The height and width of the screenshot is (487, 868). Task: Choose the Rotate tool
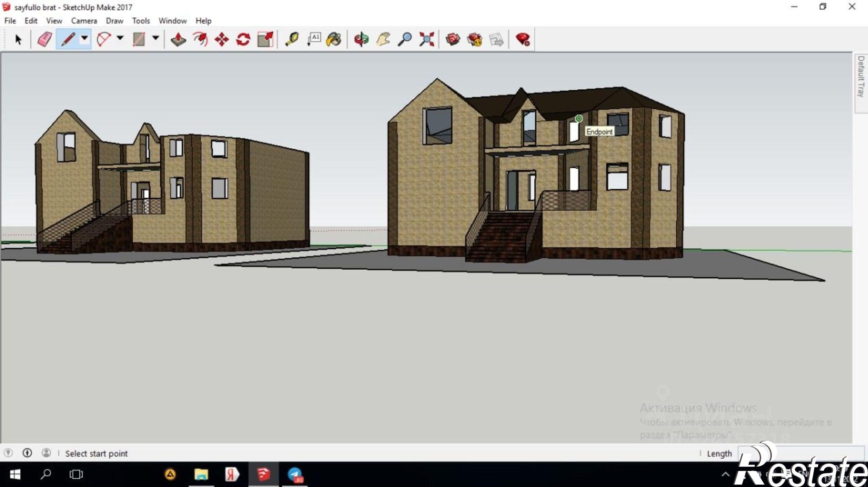[x=243, y=39]
